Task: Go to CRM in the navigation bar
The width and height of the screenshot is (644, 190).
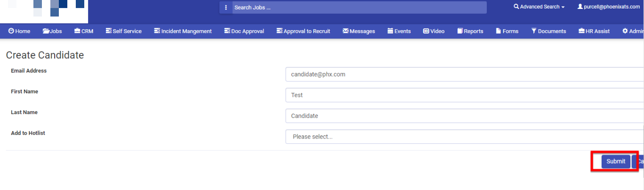Action: 84,31
